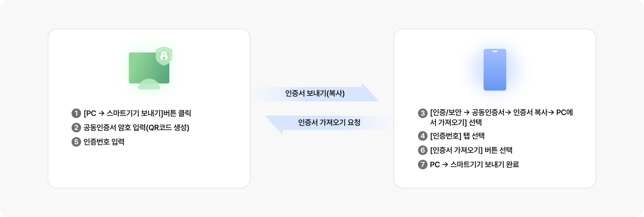Click the step 3 number badge
The height and width of the screenshot is (217, 644).
tap(423, 113)
